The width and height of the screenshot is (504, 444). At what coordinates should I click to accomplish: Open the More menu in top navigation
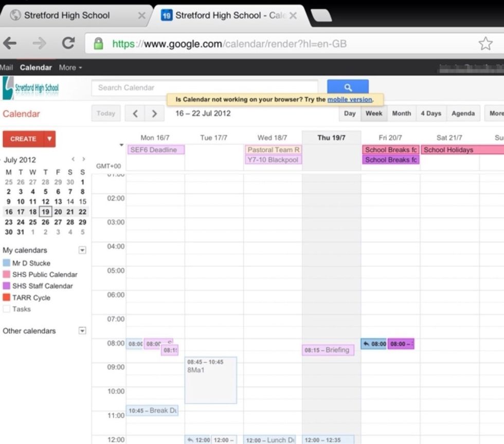70,67
